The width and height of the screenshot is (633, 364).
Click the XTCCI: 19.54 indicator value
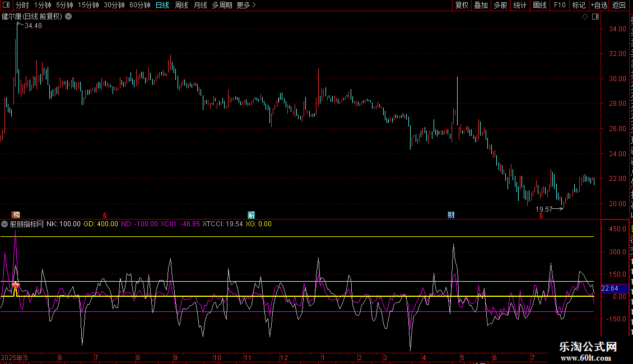(x=222, y=224)
